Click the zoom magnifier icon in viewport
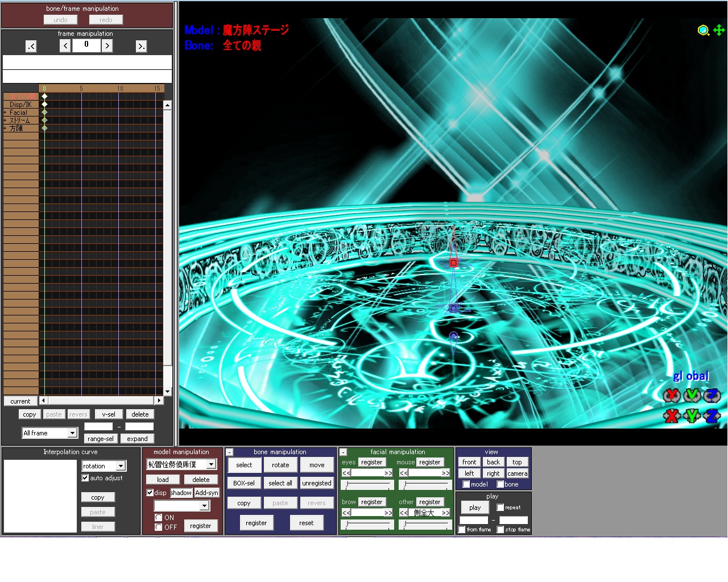 pos(704,30)
